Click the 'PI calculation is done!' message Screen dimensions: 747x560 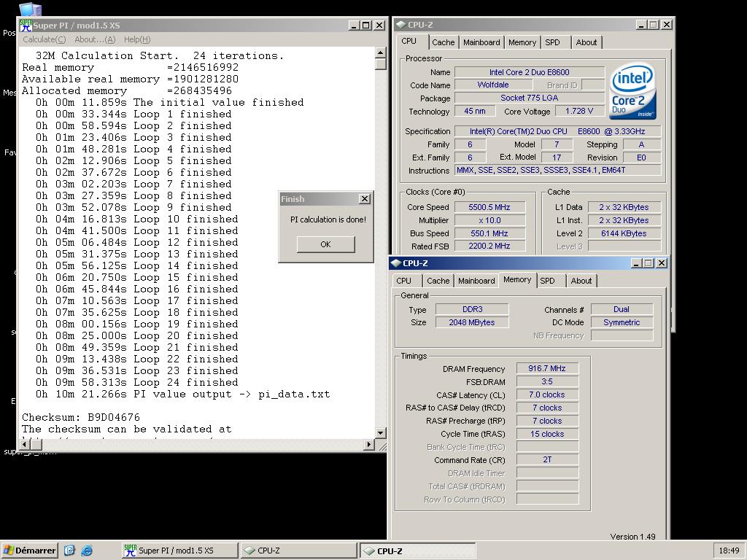pos(328,219)
